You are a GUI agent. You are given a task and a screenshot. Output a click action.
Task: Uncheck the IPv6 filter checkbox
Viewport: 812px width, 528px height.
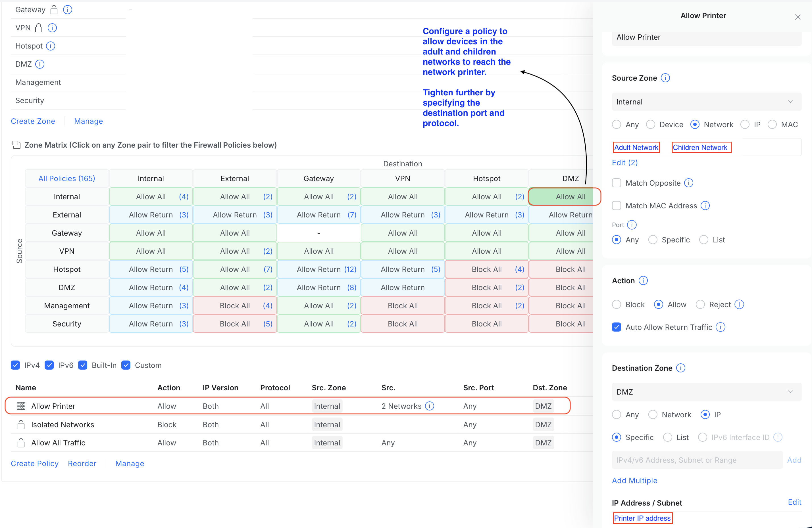click(49, 365)
